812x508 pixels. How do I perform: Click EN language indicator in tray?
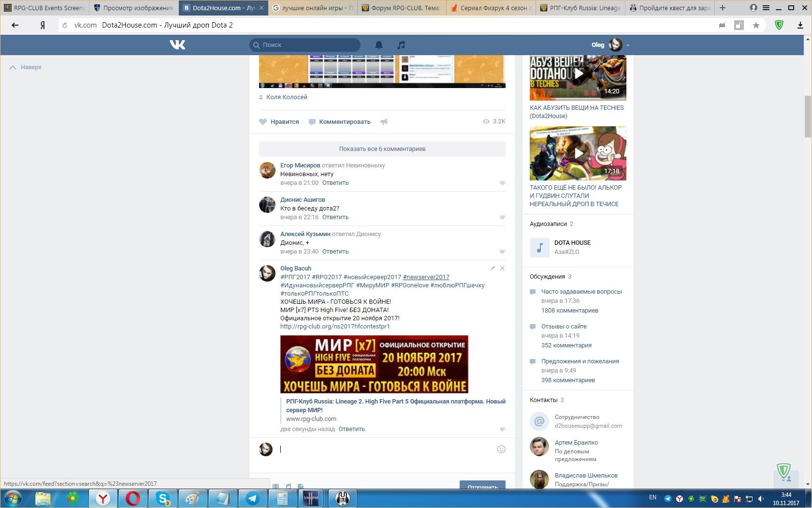[652, 497]
